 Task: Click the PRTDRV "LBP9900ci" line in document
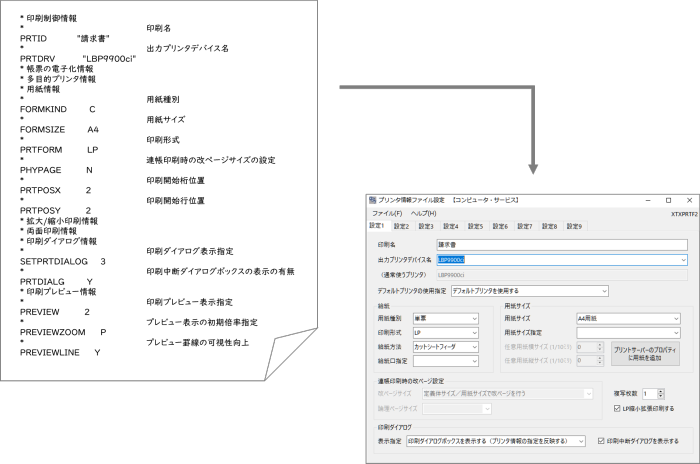pos(78,59)
